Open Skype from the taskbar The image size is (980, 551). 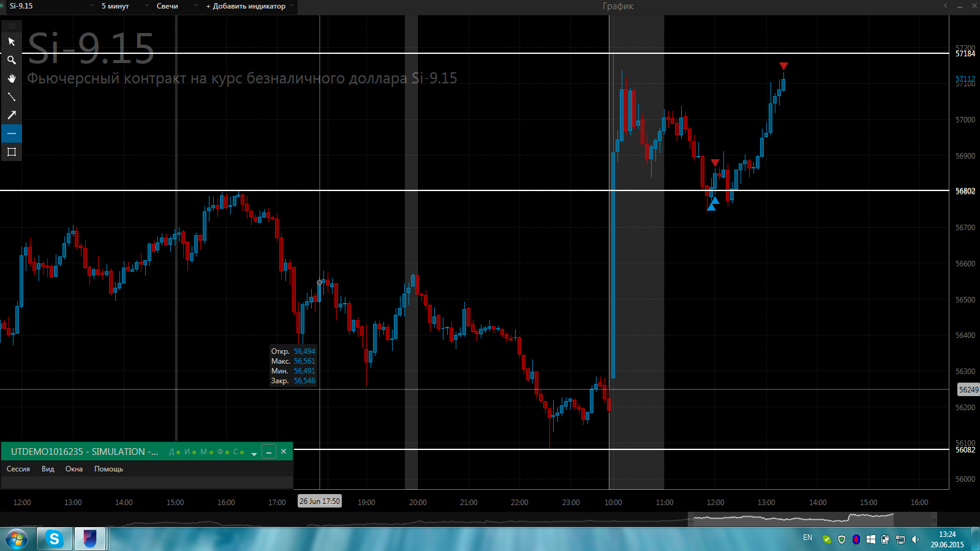pyautogui.click(x=55, y=539)
